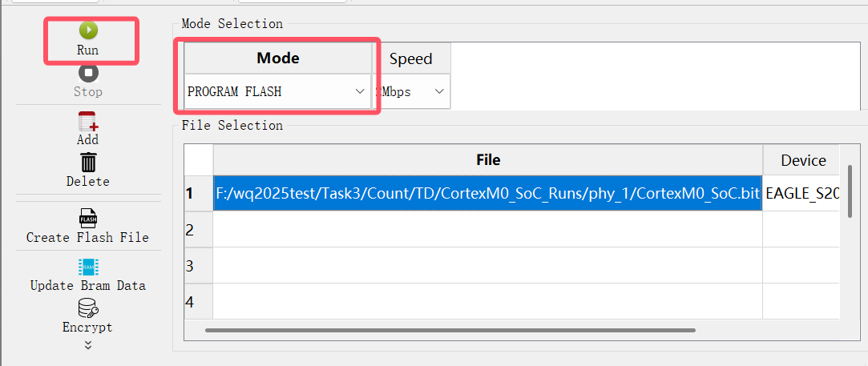Open Create Flash File tool
This screenshot has height=366, width=868.
pyautogui.click(x=87, y=219)
